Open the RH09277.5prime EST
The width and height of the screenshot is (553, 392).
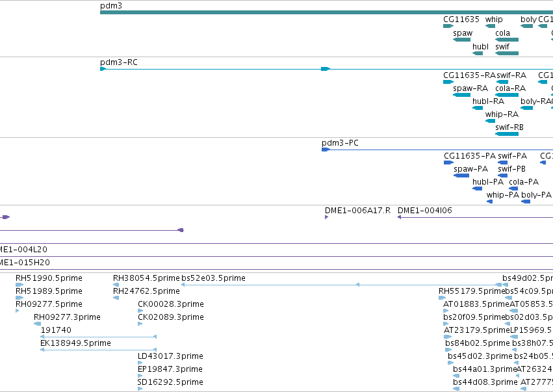[x=18, y=311]
